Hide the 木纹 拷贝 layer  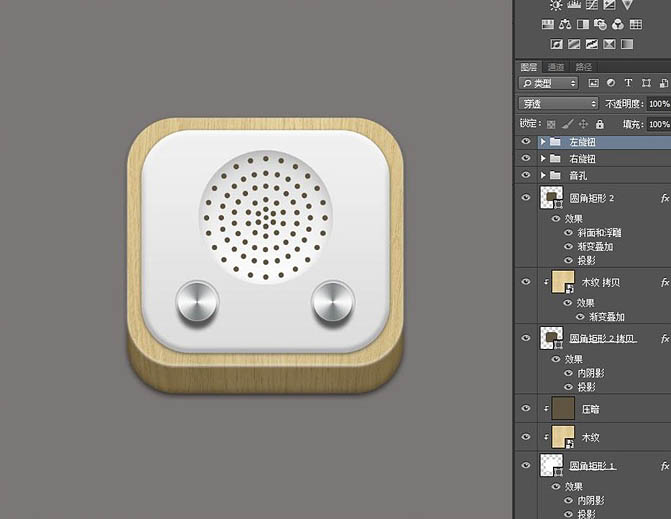pyautogui.click(x=526, y=283)
